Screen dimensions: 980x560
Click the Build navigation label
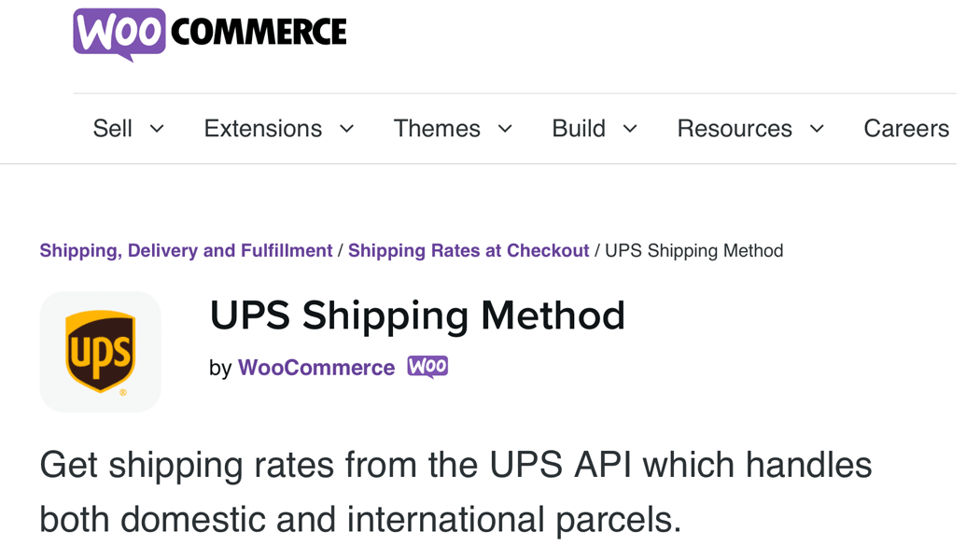pos(580,129)
